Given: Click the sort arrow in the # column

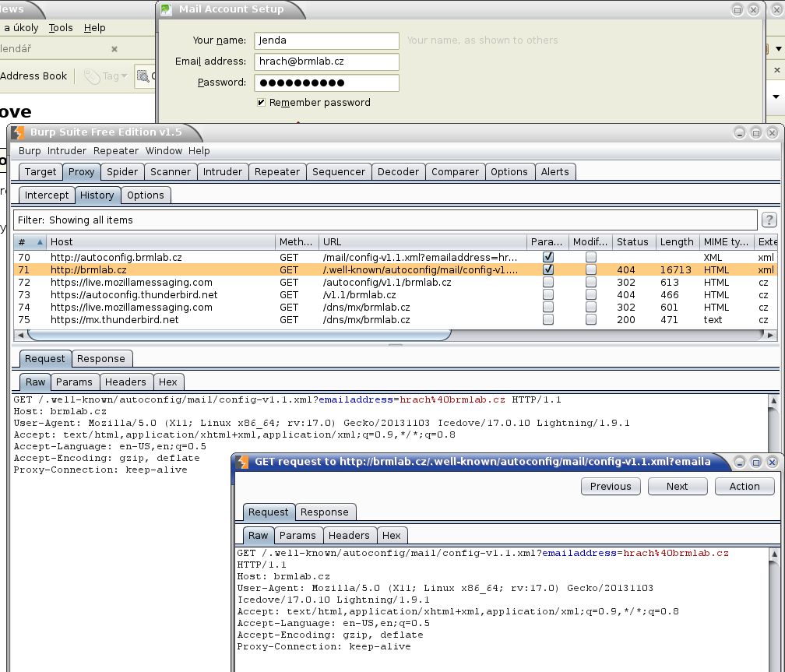Looking at the screenshot, I should click(40, 242).
